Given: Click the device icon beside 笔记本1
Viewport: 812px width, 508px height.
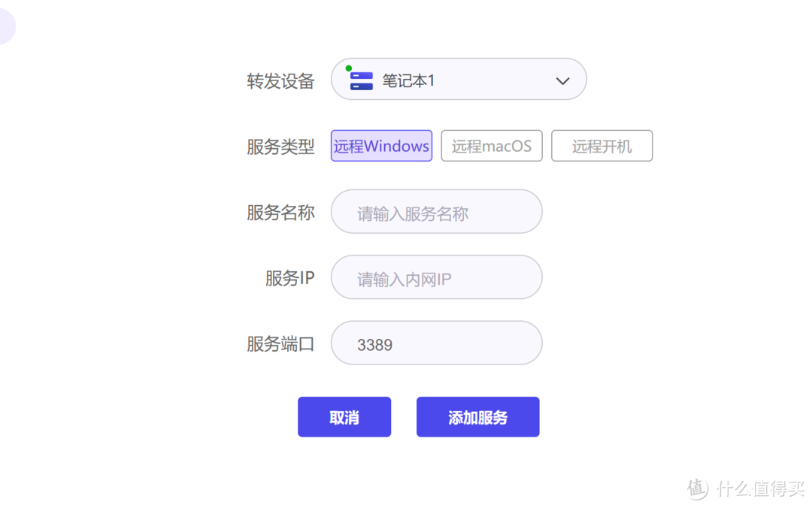Looking at the screenshot, I should pyautogui.click(x=361, y=79).
